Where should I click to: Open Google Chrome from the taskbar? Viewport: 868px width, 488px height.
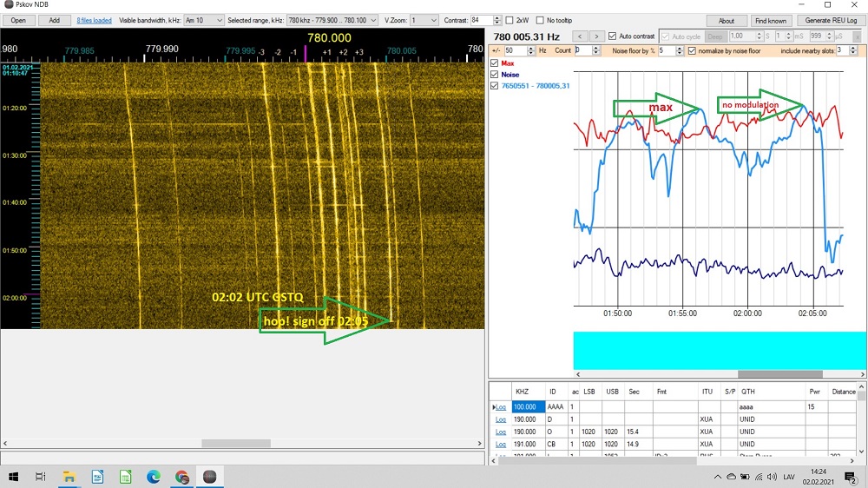(181, 476)
